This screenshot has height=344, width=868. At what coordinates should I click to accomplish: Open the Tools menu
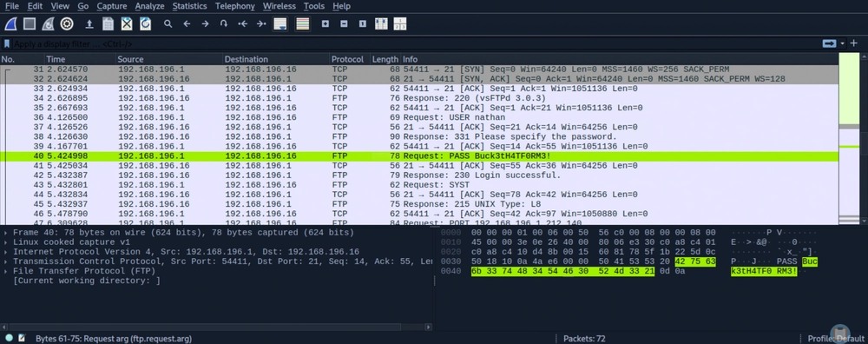tap(314, 6)
